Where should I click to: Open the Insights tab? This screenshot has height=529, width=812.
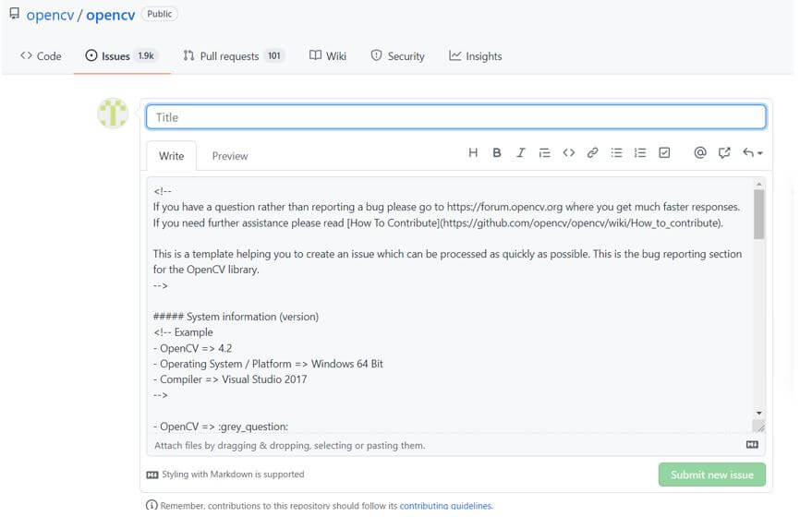click(476, 56)
